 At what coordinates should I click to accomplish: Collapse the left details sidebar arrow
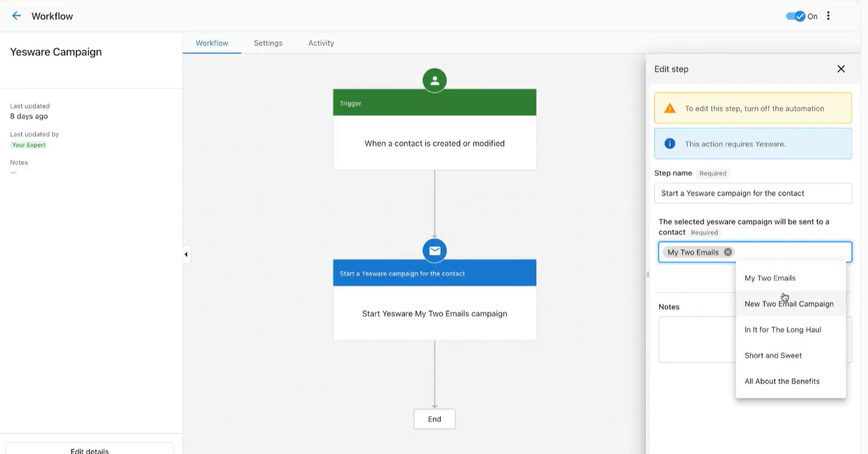click(x=186, y=254)
